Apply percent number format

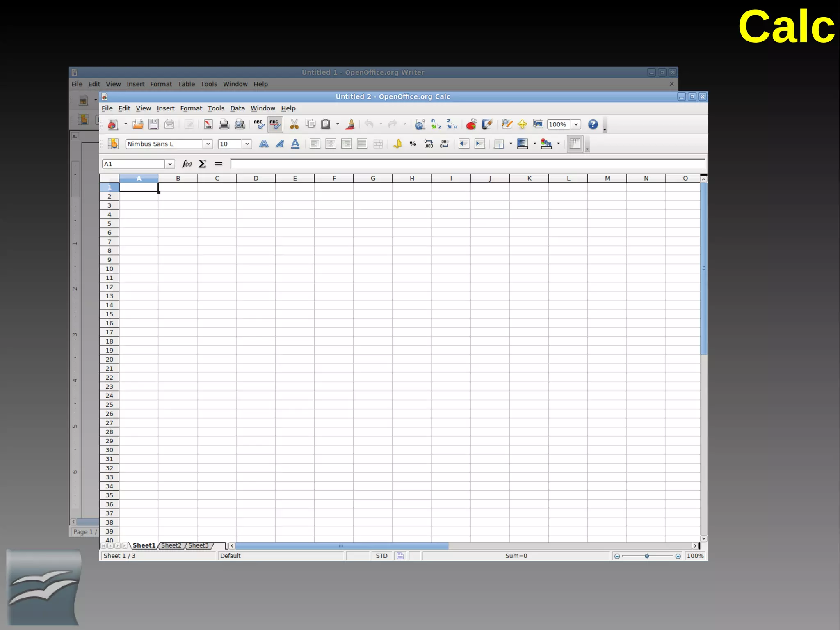(x=413, y=144)
